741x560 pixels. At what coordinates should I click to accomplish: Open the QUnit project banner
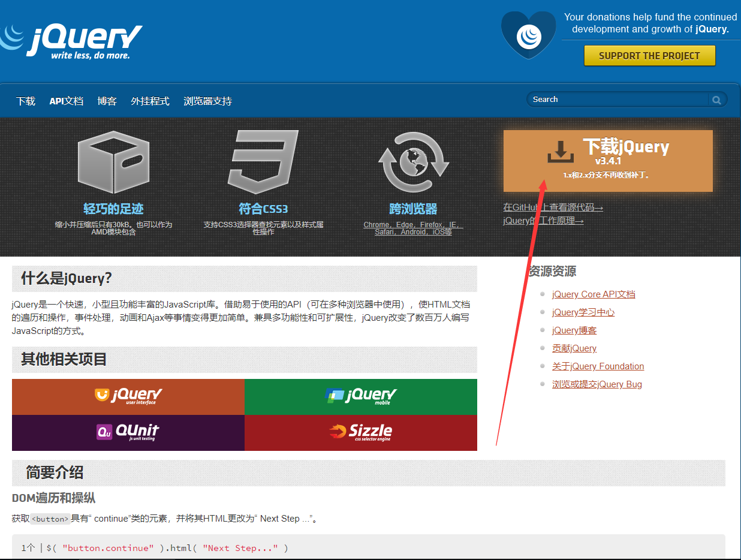[x=128, y=432]
